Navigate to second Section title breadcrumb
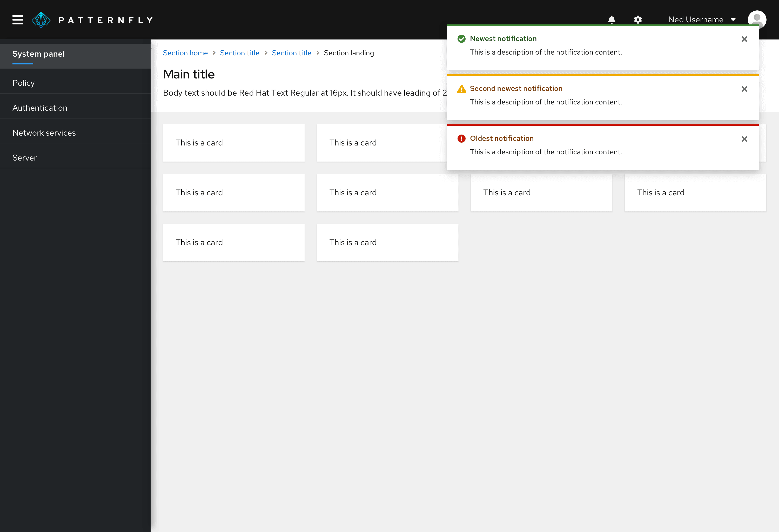Screen dimensions: 779x532 tap(292, 53)
